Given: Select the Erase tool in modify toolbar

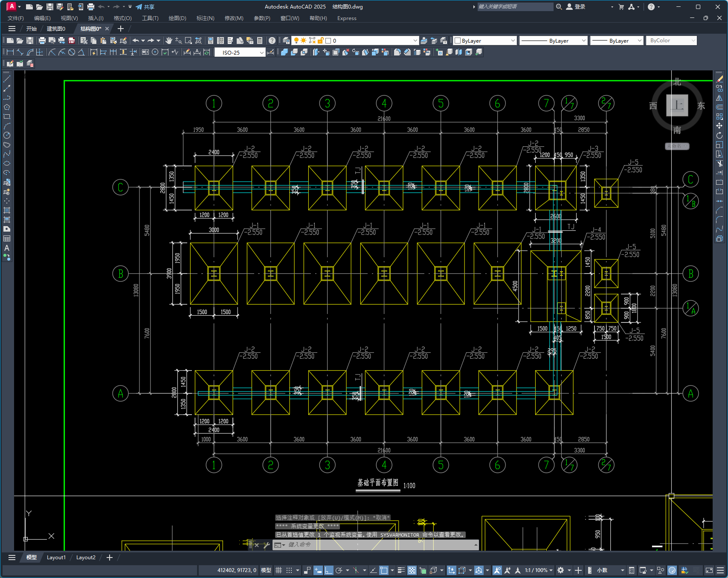Looking at the screenshot, I should [719, 79].
